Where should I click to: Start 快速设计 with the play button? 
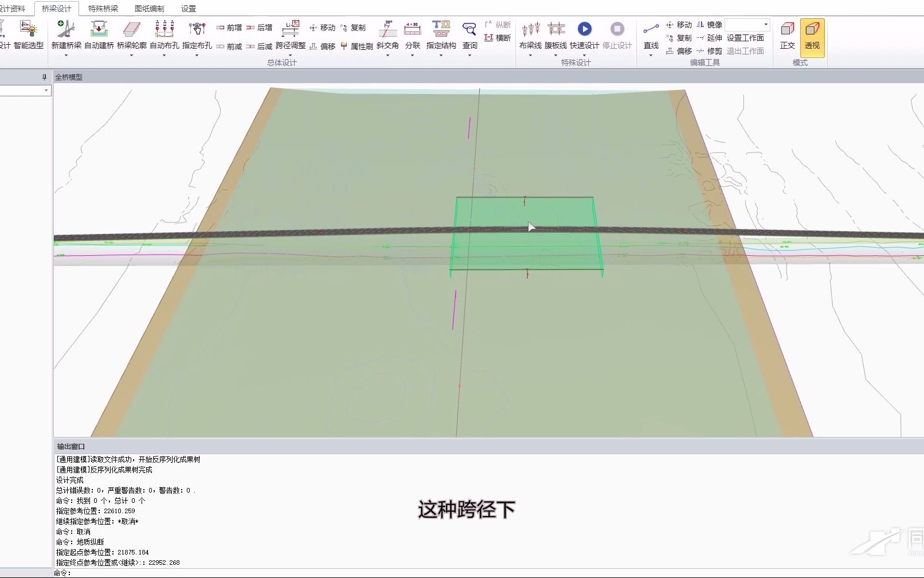click(585, 29)
